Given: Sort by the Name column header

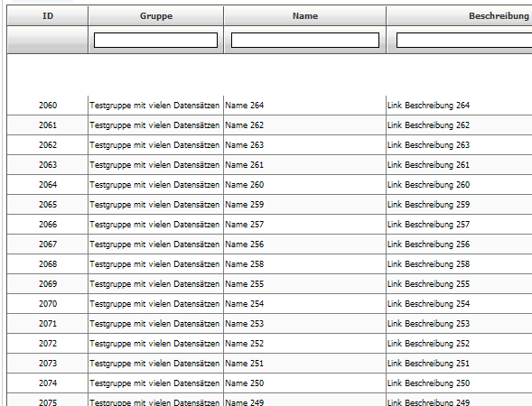Looking at the screenshot, I should 305,16.
